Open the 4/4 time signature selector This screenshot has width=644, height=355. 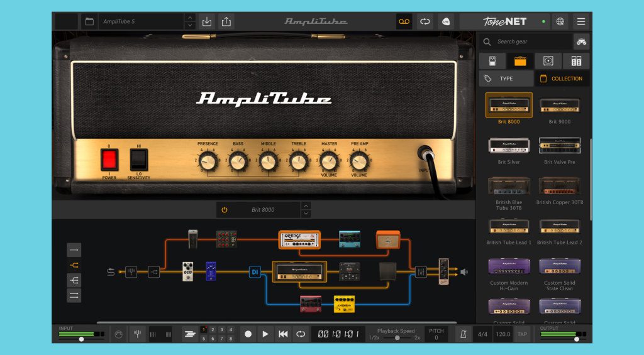click(482, 334)
